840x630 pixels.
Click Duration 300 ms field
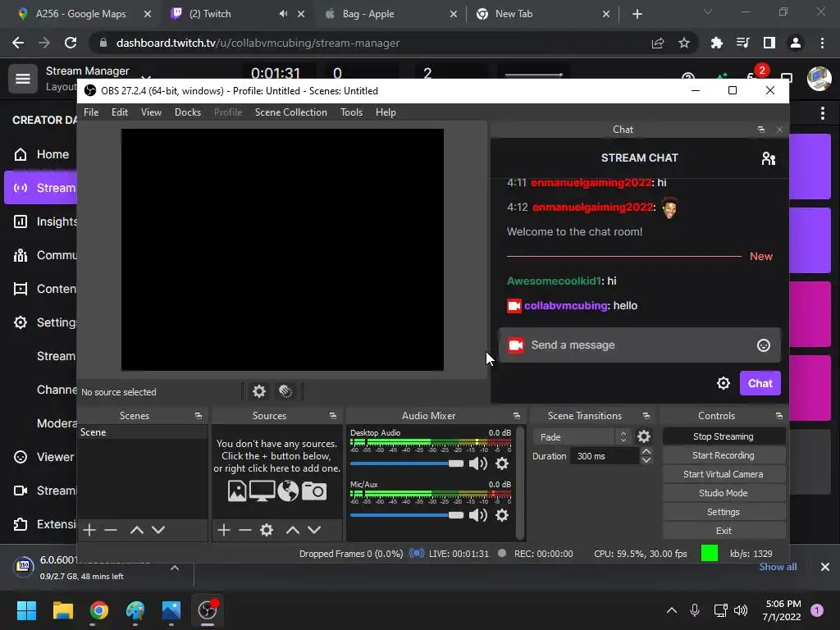pos(605,456)
